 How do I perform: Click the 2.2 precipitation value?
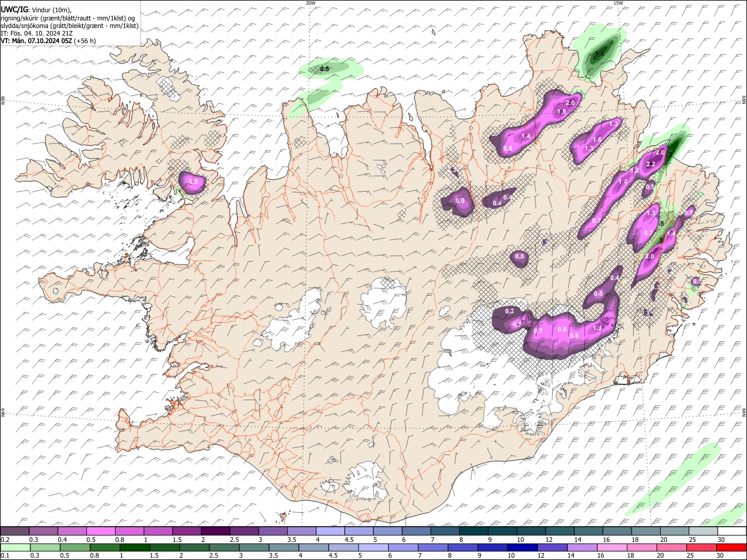pyautogui.click(x=651, y=164)
